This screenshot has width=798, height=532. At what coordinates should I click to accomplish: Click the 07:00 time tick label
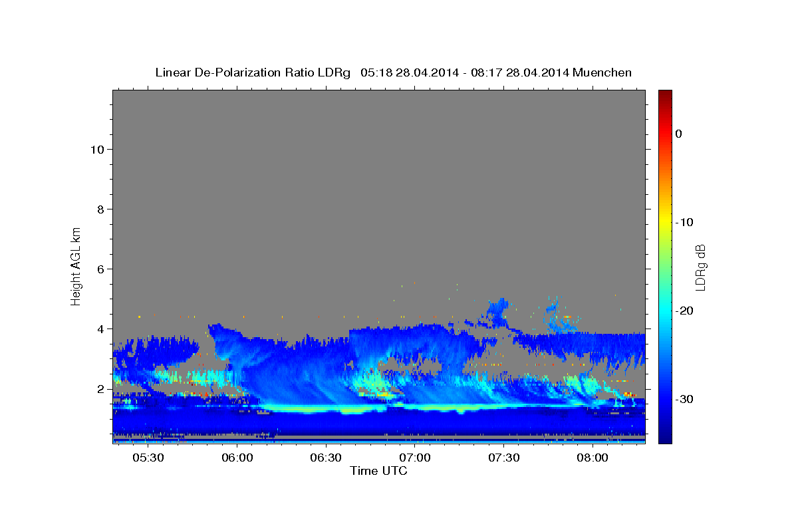[x=414, y=458]
